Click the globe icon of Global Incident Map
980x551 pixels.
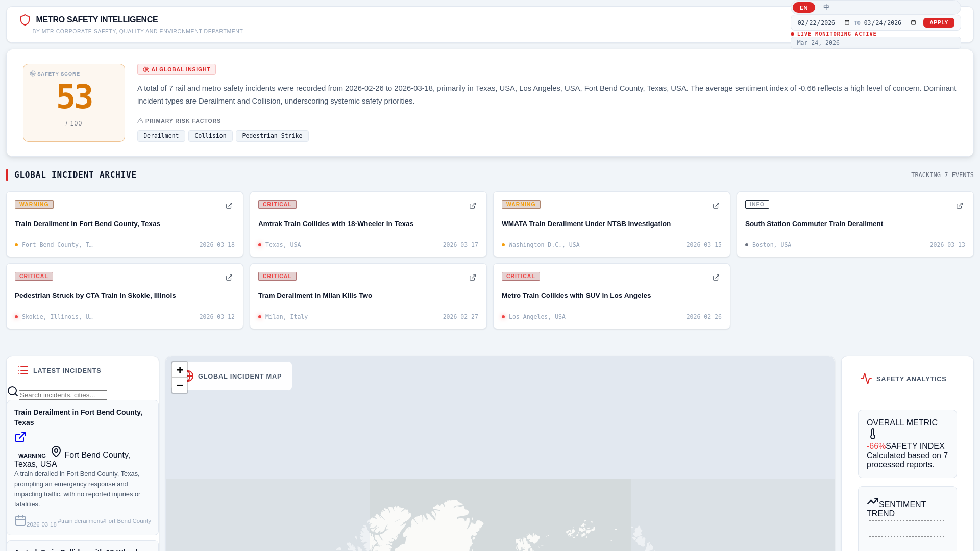tap(189, 376)
